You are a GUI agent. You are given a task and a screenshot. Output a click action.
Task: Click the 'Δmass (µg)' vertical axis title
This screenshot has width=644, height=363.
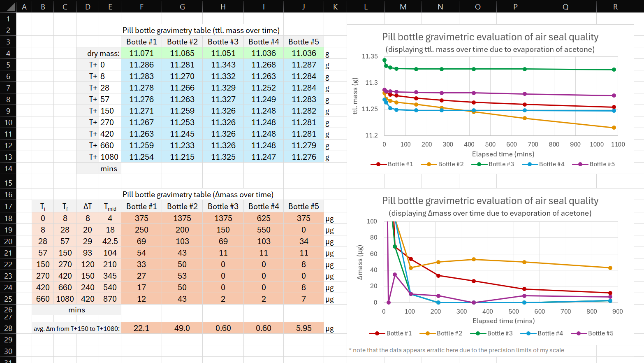point(360,263)
